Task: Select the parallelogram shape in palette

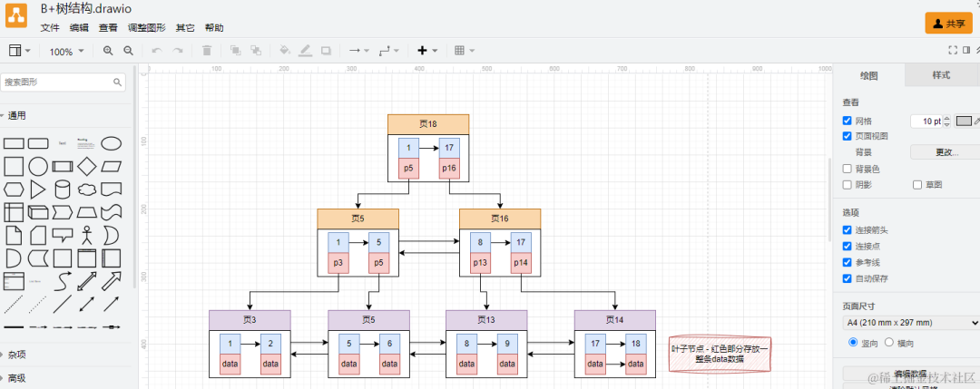Action: (x=112, y=167)
